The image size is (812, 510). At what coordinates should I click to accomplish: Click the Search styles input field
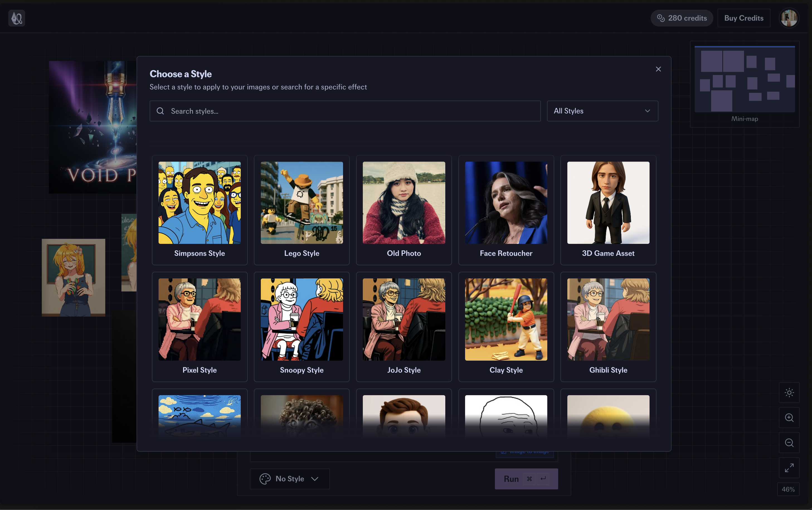tap(345, 111)
